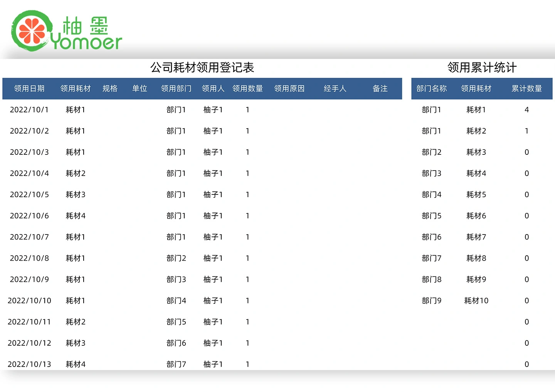Viewport: 555px width, 392px height.
Task: Click the 领用部门 column header
Action: [x=176, y=89]
